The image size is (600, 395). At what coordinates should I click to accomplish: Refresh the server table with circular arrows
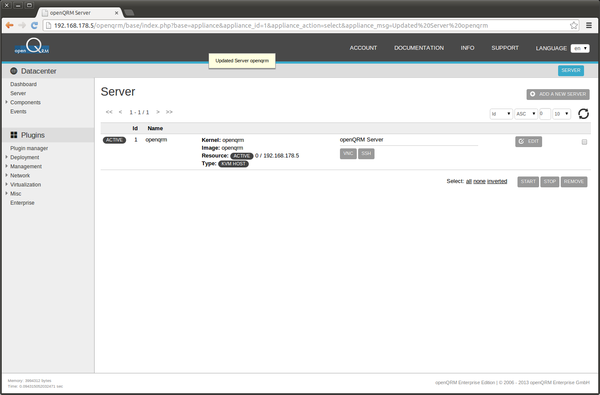coord(583,114)
